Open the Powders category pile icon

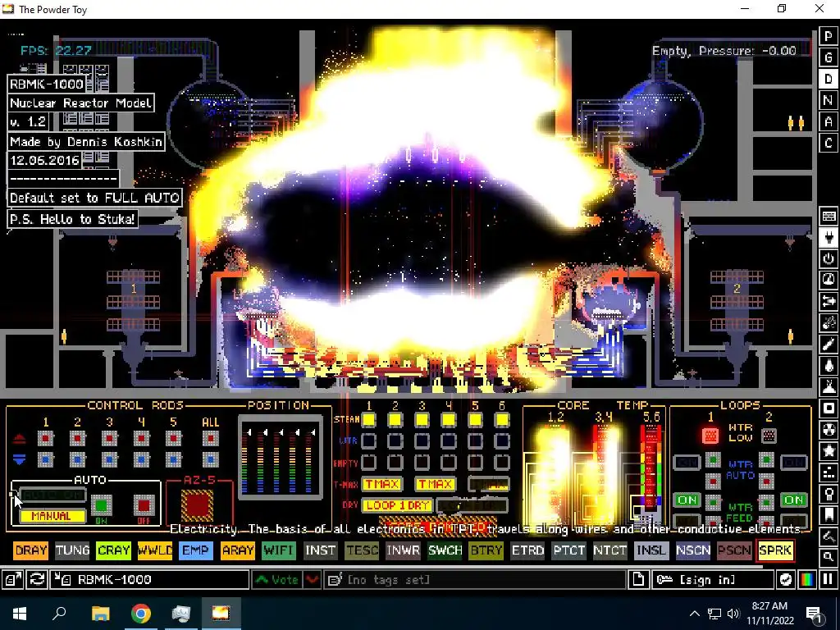point(829,387)
